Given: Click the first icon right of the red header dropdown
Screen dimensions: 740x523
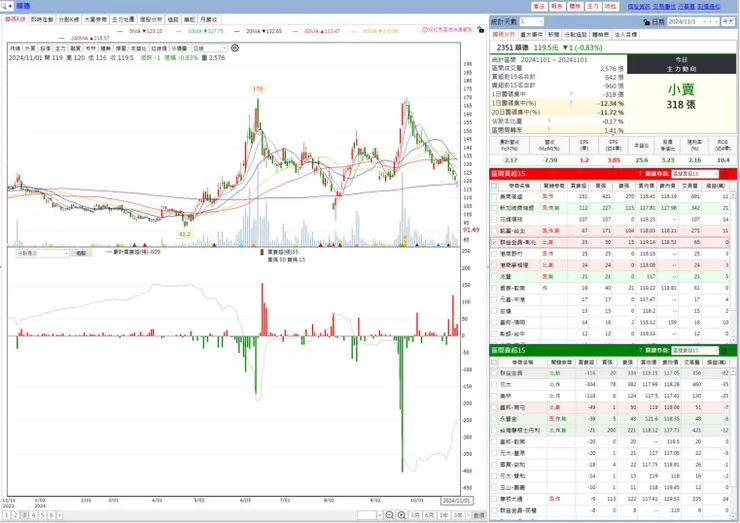Looking at the screenshot, I should click(x=724, y=174).
